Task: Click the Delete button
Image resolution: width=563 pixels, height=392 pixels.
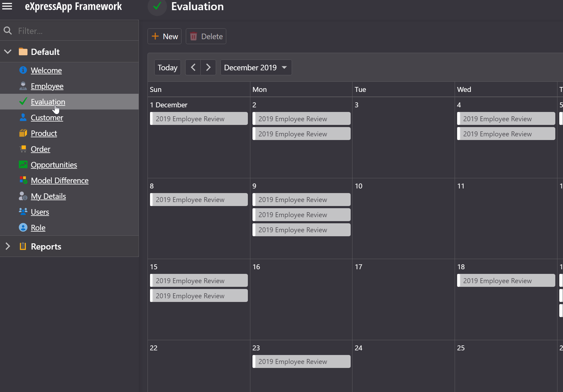Action: click(x=206, y=36)
